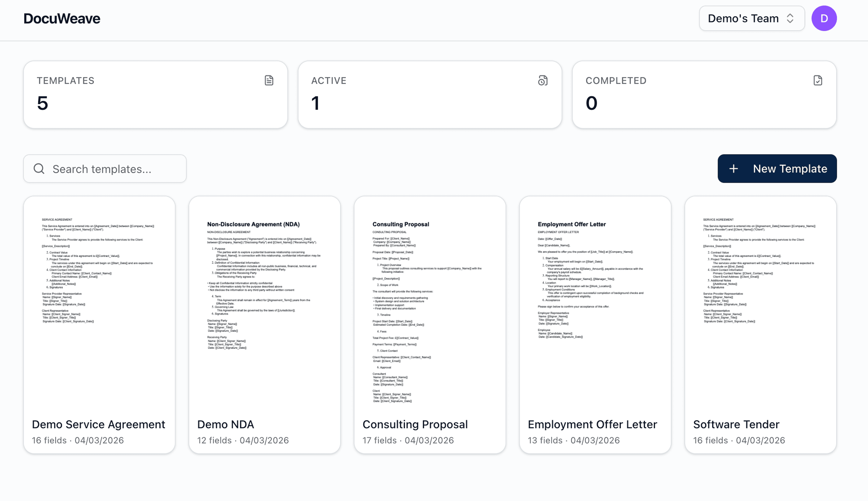The height and width of the screenshot is (501, 868).
Task: Click the checkmark icon on the Completed card
Action: [818, 80]
